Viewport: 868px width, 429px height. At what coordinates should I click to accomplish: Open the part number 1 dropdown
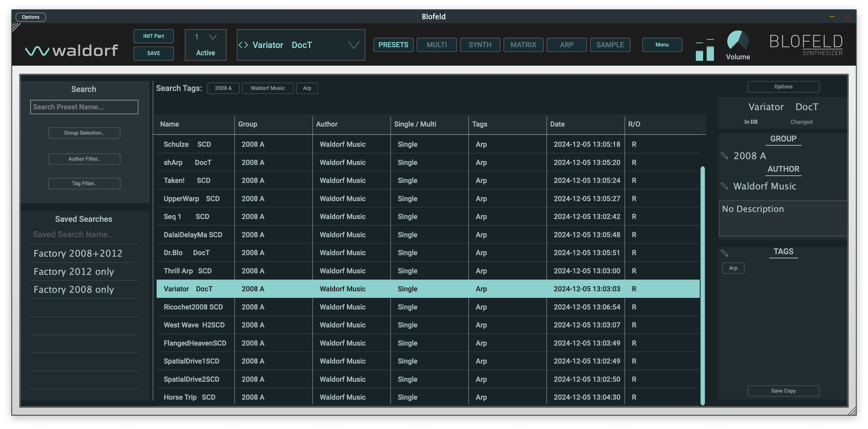point(213,37)
